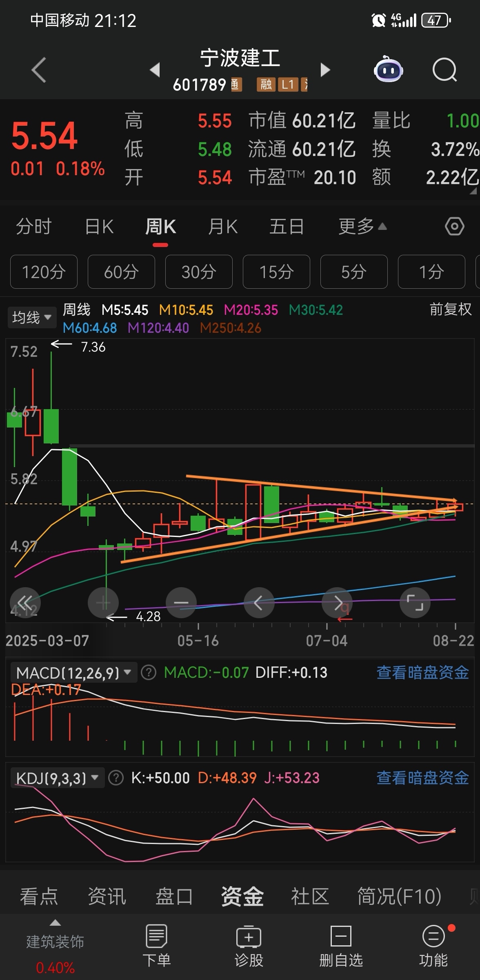Viewport: 480px width, 980px height.
Task: Choose the 15分 period button
Action: tap(276, 272)
